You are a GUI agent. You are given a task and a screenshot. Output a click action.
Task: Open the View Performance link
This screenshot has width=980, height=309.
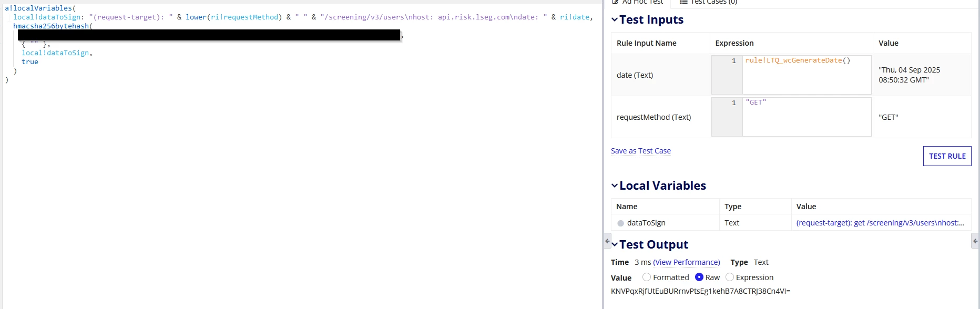687,262
